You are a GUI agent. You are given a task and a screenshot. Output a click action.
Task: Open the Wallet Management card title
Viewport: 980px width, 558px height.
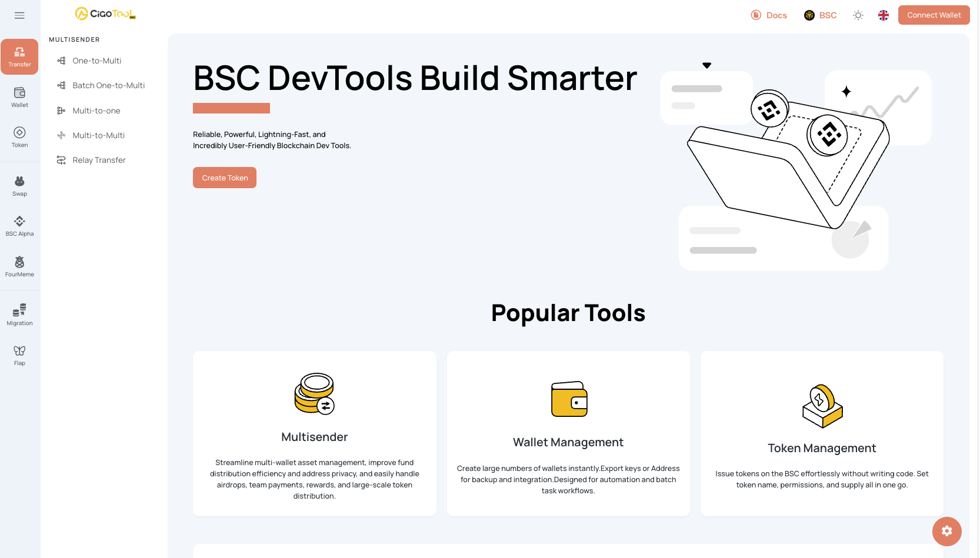click(568, 442)
